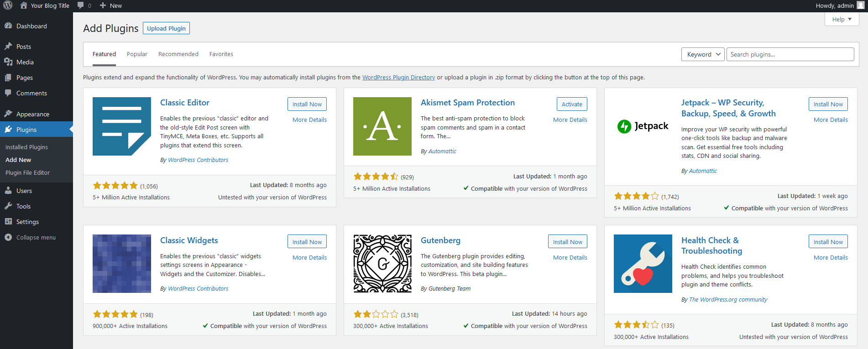868x349 pixels.
Task: Click the Tools wrench icon in sidebar
Action: click(8, 206)
